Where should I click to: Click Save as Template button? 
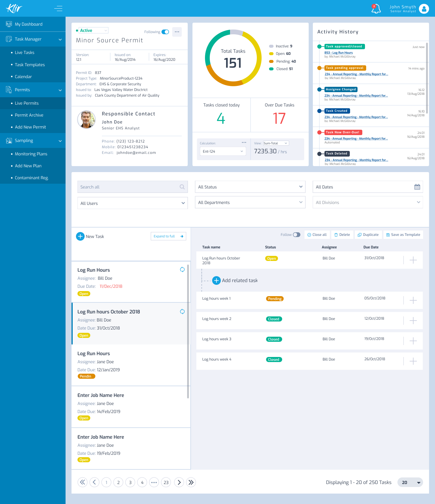(x=403, y=235)
